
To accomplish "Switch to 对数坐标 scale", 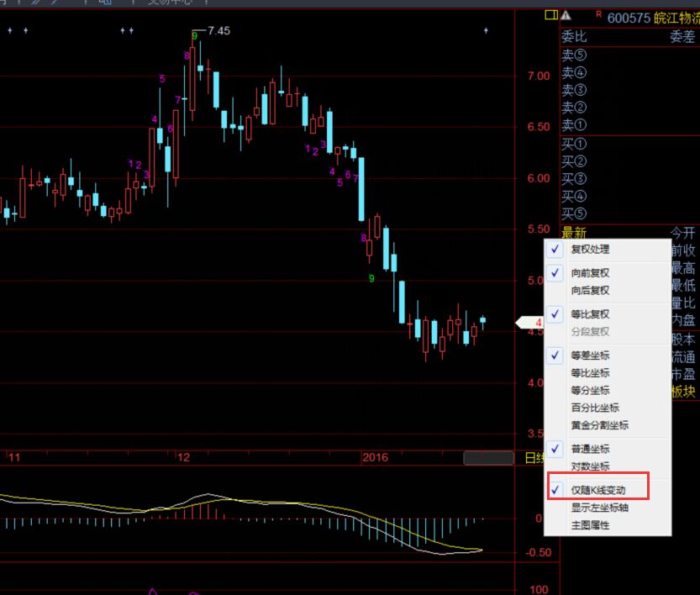I will coord(590,466).
